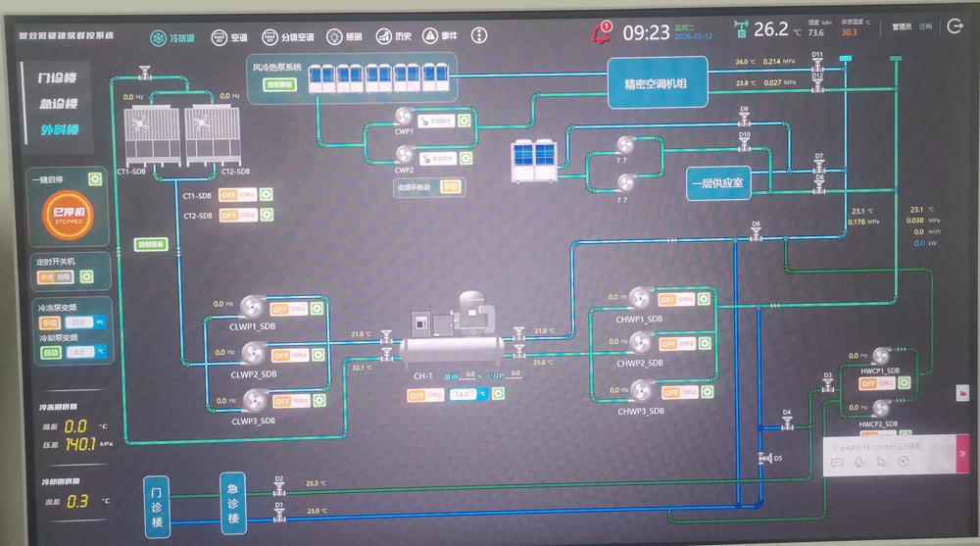
Task: Open settings gear for 定时开关机
Action: point(87,276)
